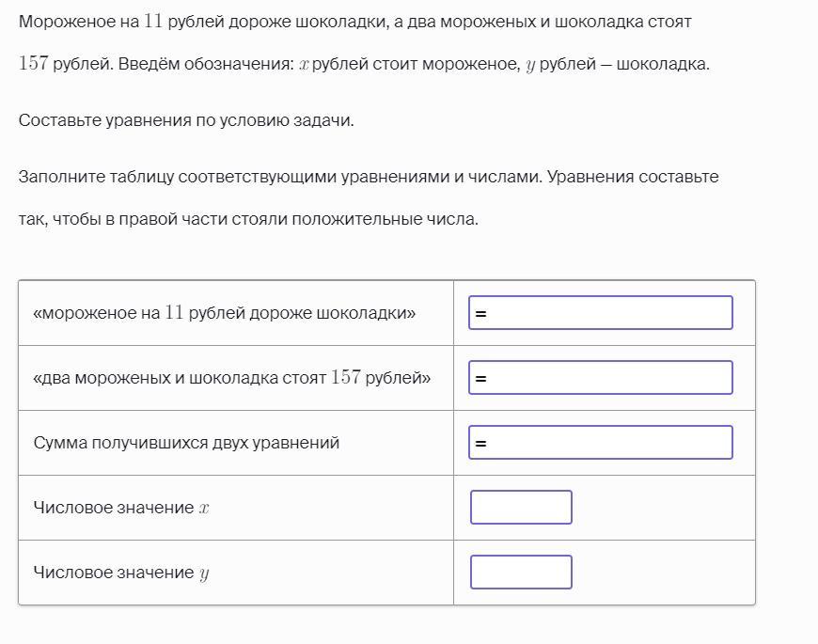Image resolution: width=818 pixels, height=644 pixels.
Task: Click the words Введём обозначения in the problem text
Action: [207, 64]
